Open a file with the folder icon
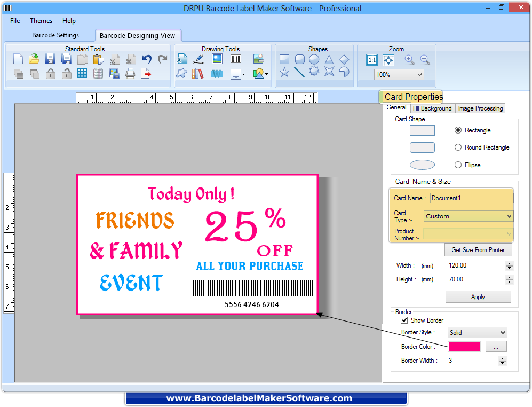Viewport: 532px width, 407px height. tap(34, 59)
